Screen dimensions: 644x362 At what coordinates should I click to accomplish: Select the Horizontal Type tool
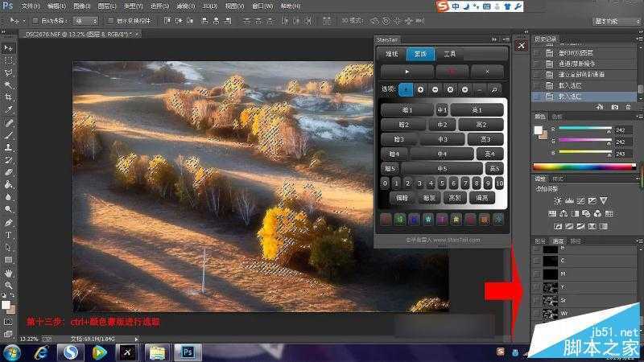[x=8, y=235]
